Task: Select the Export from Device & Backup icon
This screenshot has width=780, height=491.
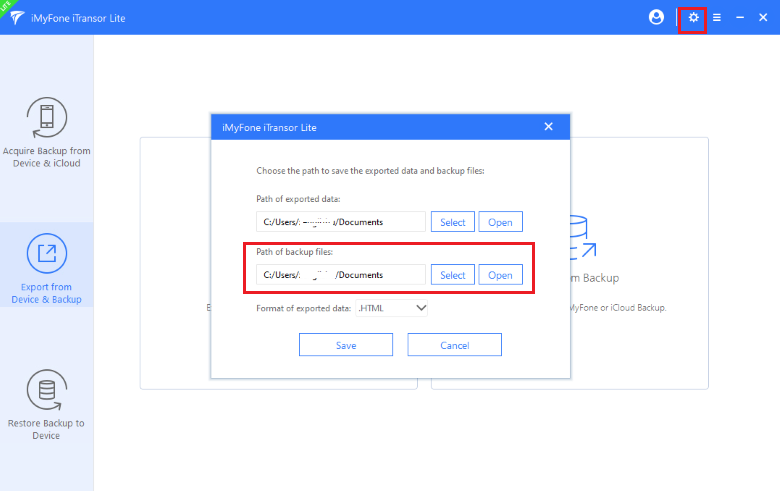Action: (47, 253)
